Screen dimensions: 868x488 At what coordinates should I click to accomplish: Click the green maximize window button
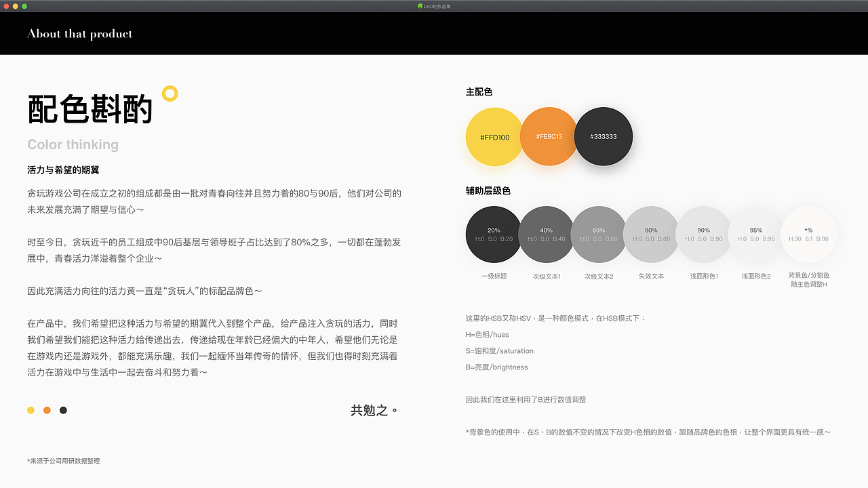click(24, 6)
